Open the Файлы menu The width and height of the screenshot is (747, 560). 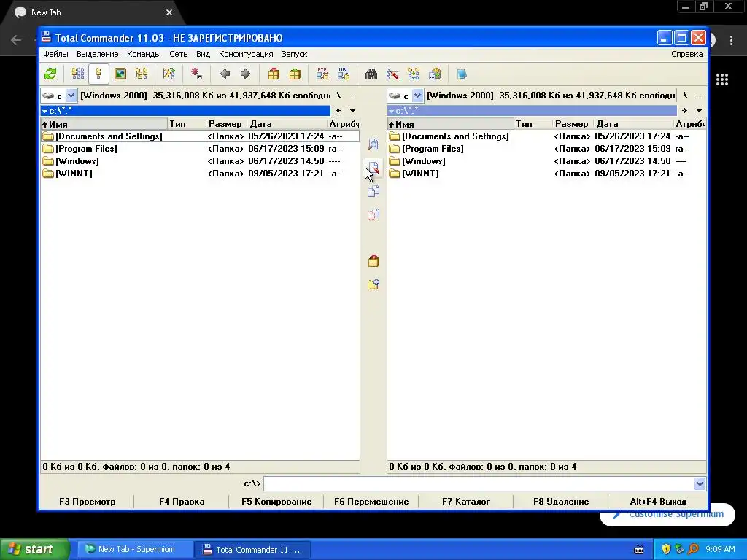(55, 54)
